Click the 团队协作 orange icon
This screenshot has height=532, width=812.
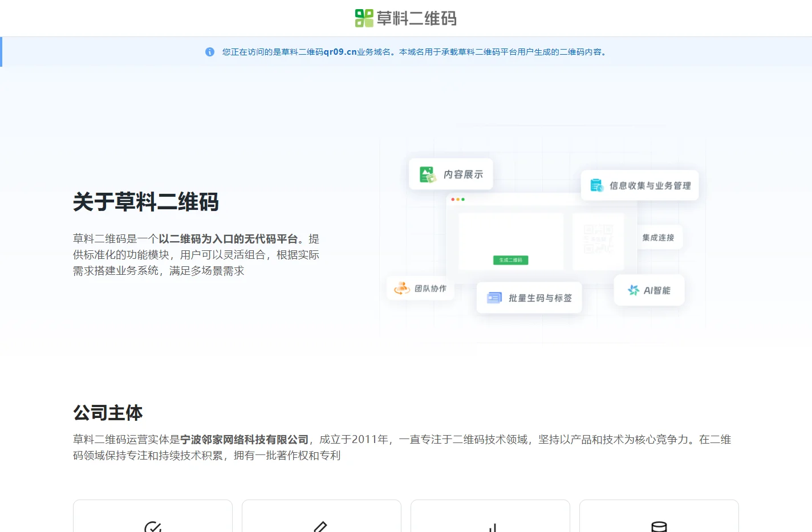pyautogui.click(x=402, y=289)
